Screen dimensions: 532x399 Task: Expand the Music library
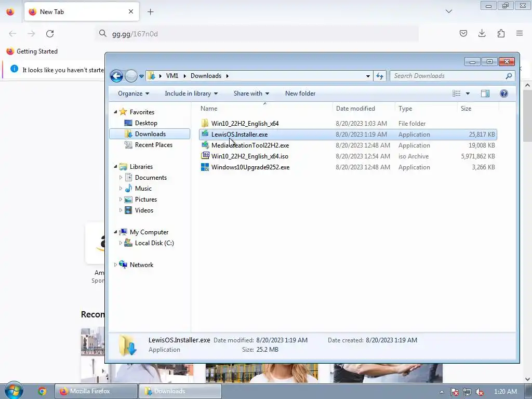pos(121,188)
